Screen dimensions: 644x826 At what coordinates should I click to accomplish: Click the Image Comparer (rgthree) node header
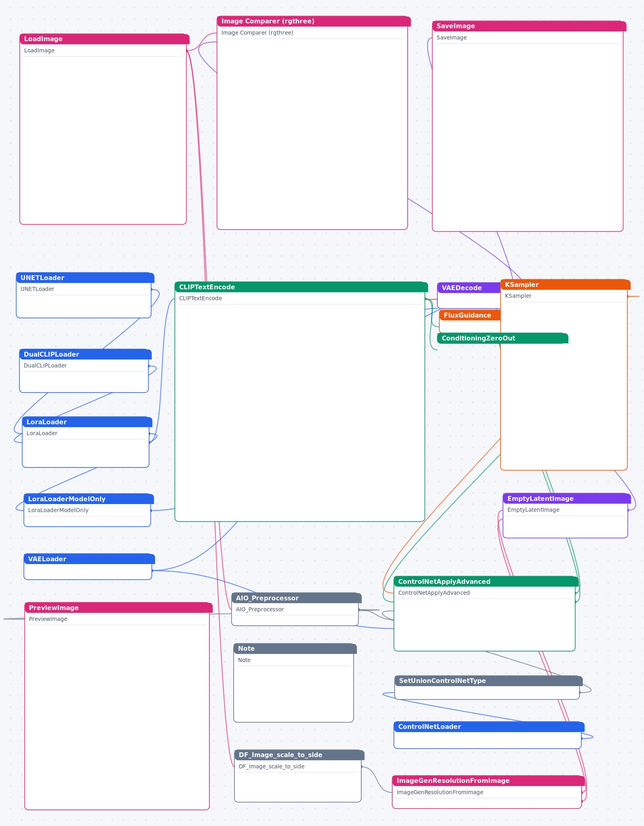pos(314,21)
